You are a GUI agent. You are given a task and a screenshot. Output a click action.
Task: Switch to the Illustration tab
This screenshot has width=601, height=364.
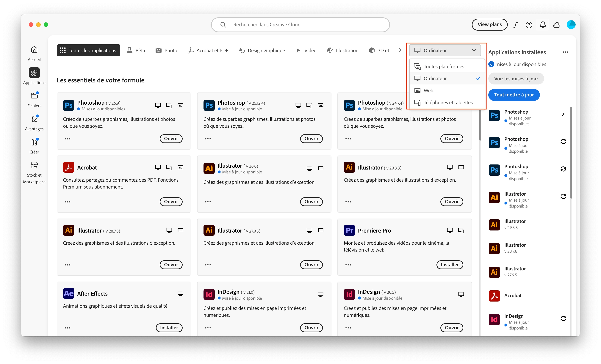[342, 51]
